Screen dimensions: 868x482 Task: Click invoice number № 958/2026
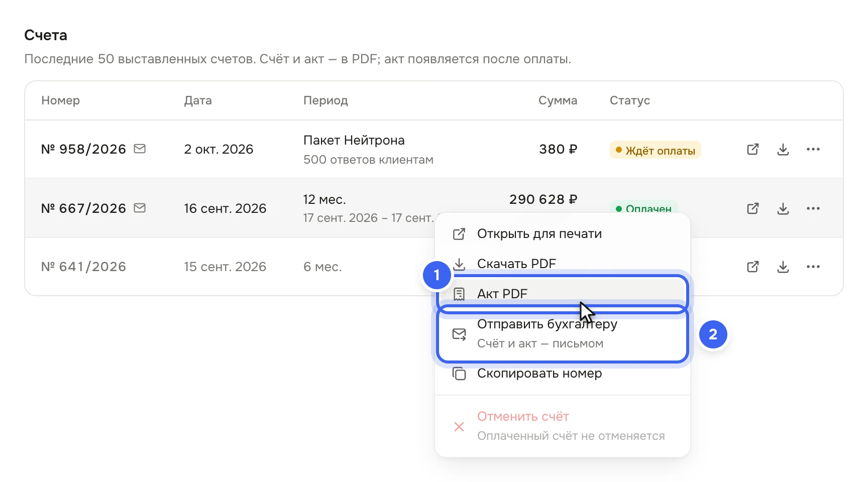(x=83, y=149)
